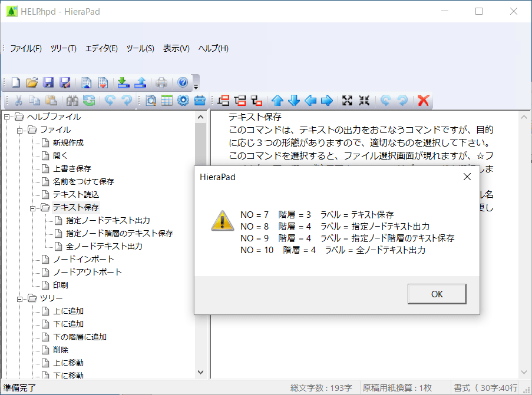532x395 pixels.
Task: Select the 上書き保存 tree item
Action: [x=72, y=168]
